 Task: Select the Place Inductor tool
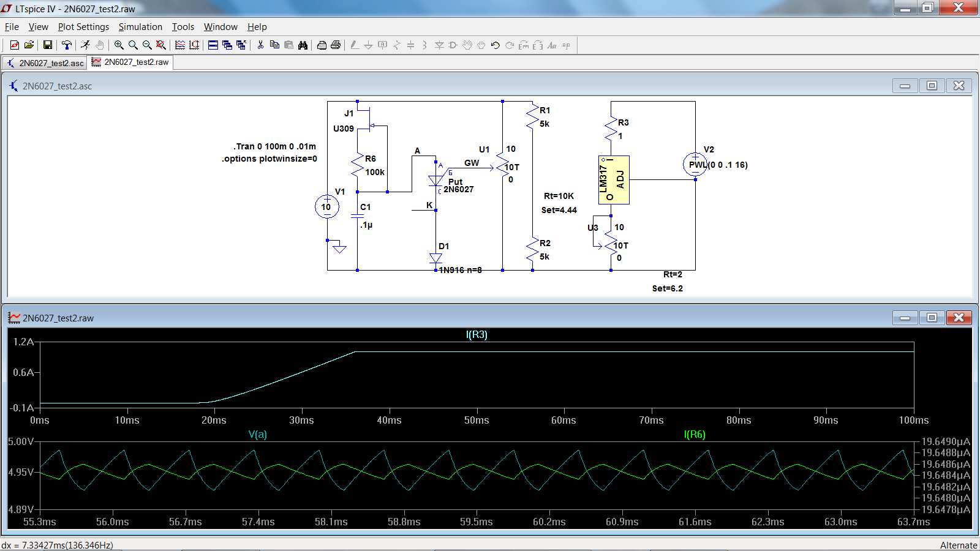[424, 45]
